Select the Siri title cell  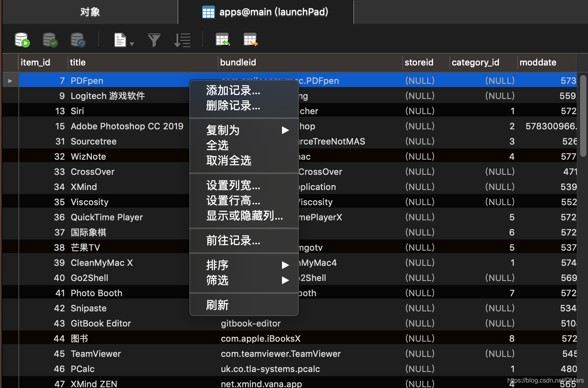(77, 111)
